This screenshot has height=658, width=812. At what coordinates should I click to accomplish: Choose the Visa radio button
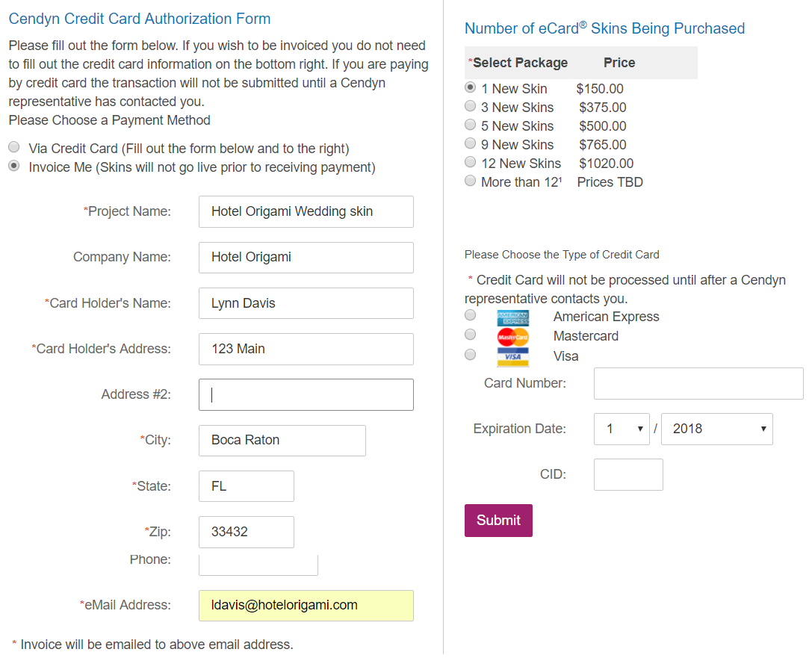tap(470, 355)
